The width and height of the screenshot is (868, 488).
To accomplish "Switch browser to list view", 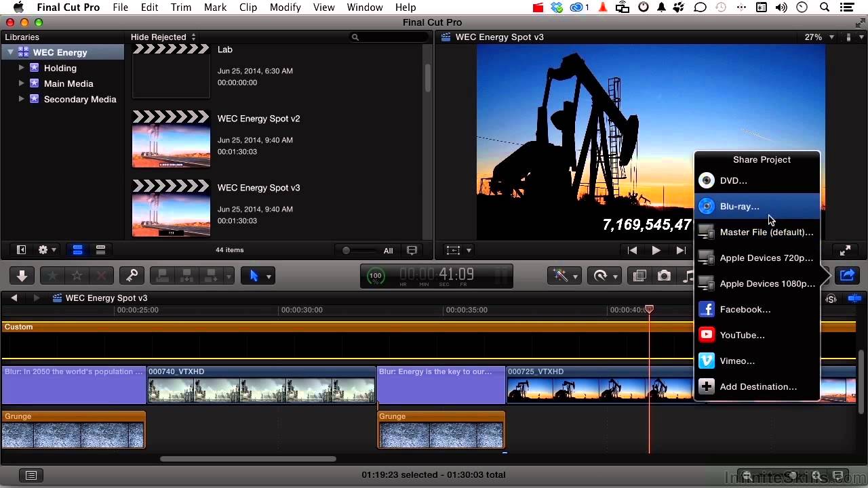I will point(100,250).
